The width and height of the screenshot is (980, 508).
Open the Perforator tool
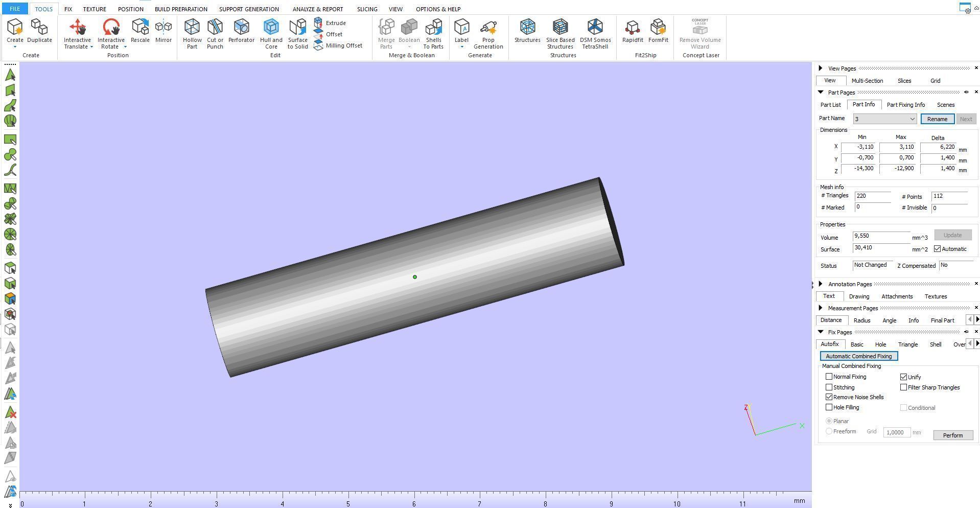[241, 31]
